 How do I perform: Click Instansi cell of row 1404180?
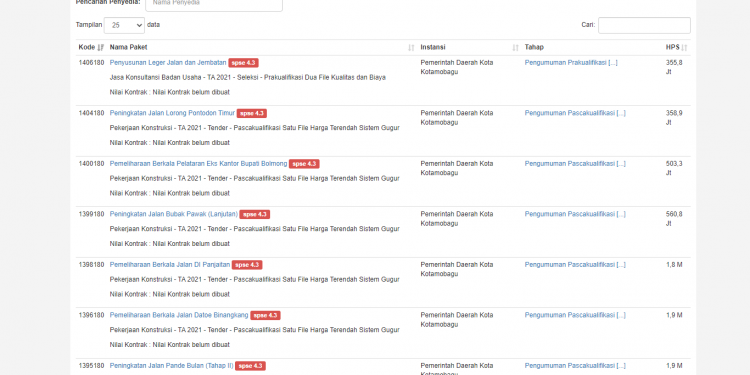point(457,118)
